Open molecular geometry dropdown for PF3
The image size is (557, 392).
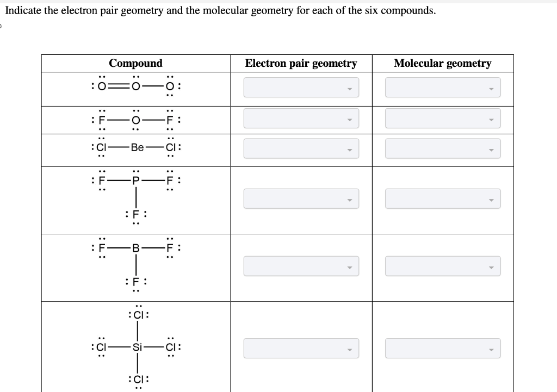tap(443, 198)
